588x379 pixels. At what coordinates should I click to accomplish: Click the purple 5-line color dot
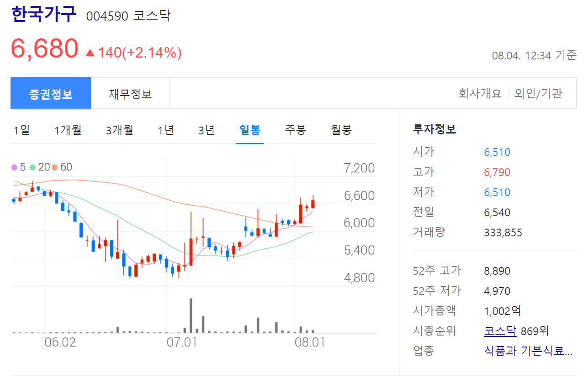(x=15, y=167)
